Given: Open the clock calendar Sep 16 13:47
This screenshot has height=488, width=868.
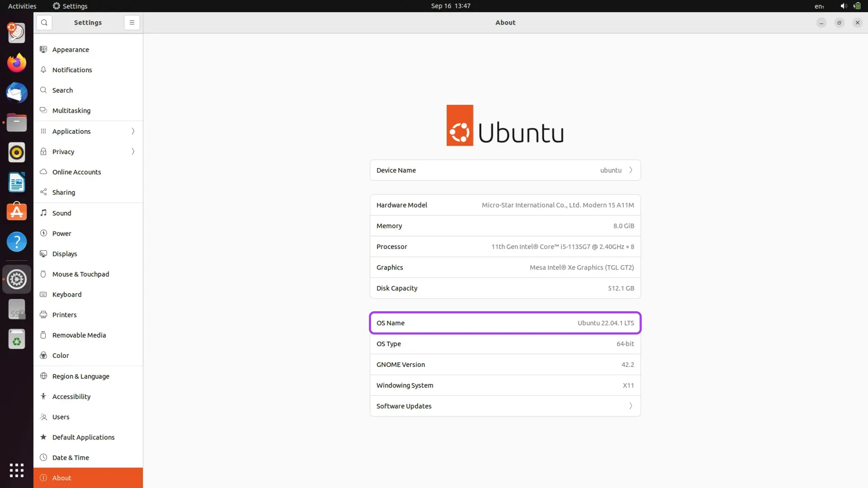Looking at the screenshot, I should click(x=451, y=6).
